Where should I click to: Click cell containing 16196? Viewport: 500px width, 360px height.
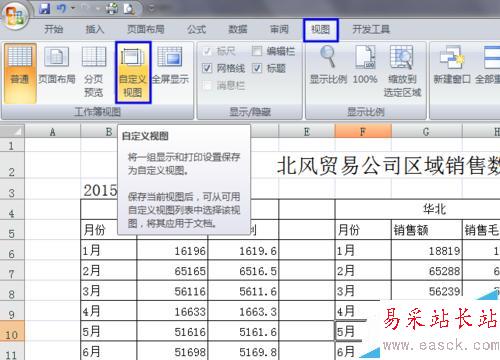[172, 250]
